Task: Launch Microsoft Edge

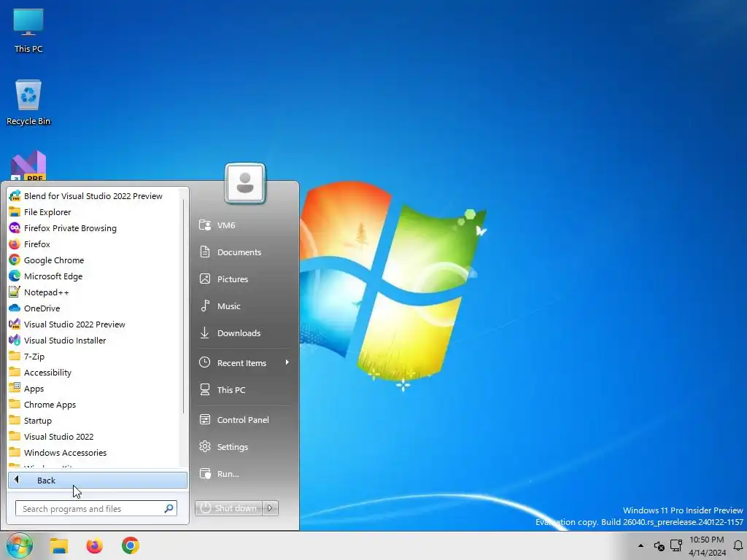Action: click(93, 276)
